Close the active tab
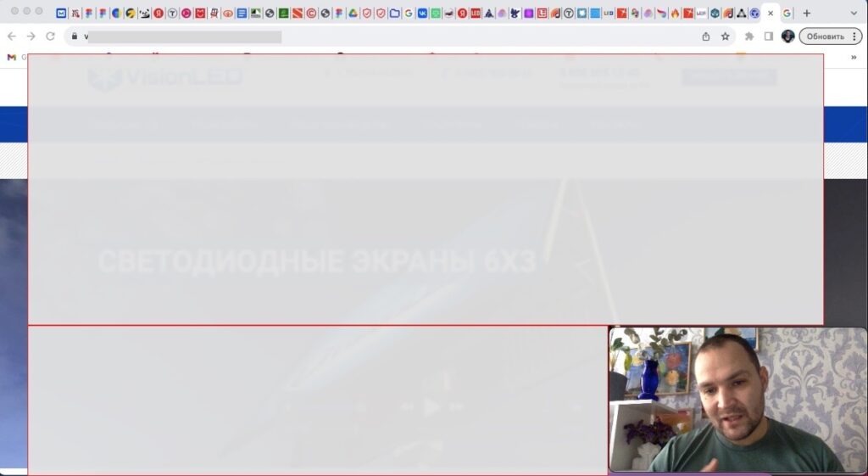 point(771,14)
